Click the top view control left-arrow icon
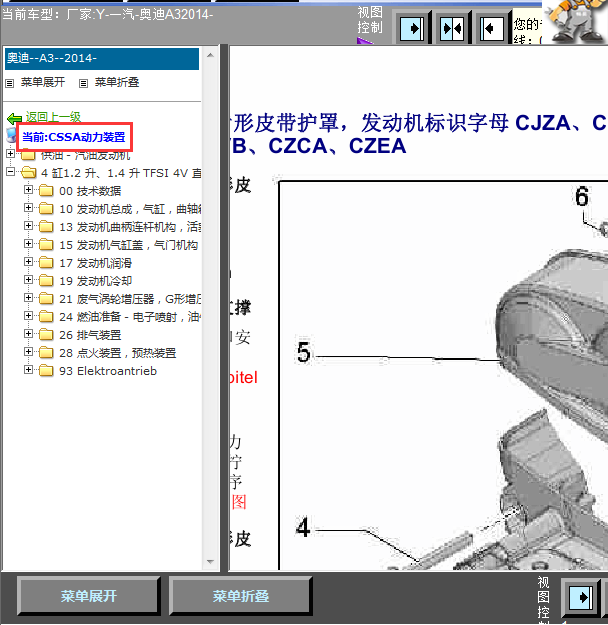 coord(492,29)
